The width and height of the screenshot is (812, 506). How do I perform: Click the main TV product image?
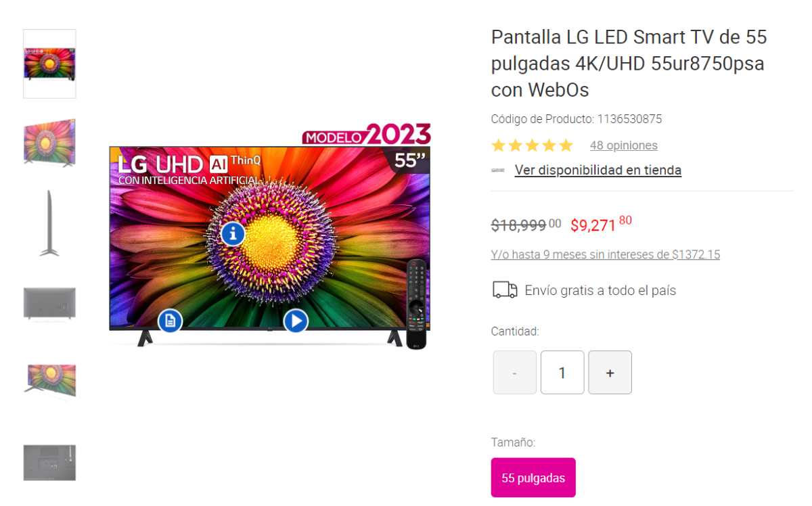[270, 235]
